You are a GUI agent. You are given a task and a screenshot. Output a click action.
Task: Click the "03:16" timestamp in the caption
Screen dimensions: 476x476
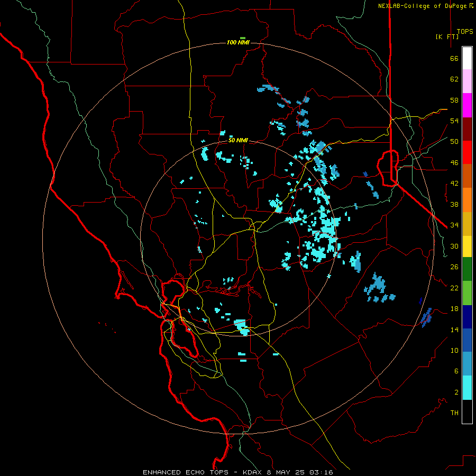[x=321, y=472]
